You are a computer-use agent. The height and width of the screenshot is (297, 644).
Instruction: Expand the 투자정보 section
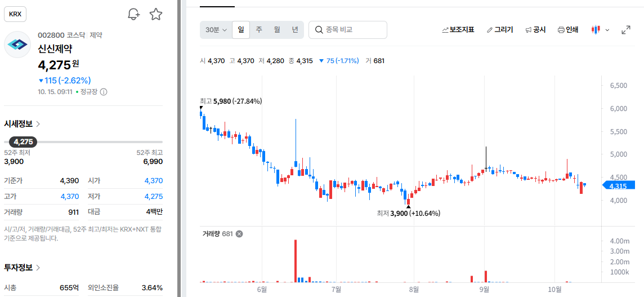(x=22, y=267)
